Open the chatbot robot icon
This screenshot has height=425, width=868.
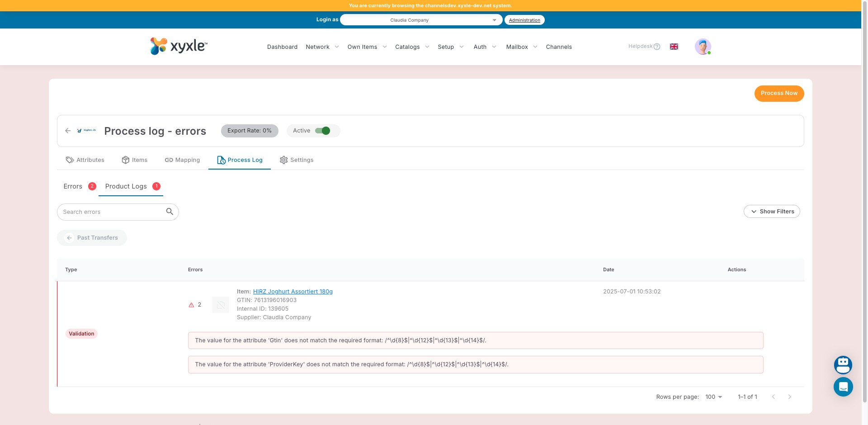point(843,365)
